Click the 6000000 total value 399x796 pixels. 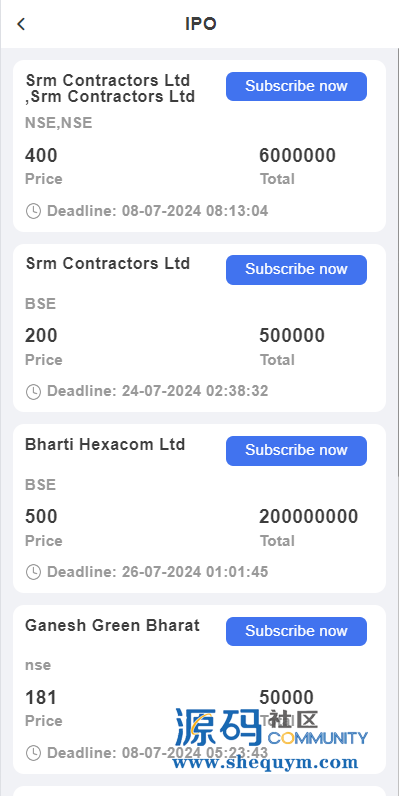(297, 155)
